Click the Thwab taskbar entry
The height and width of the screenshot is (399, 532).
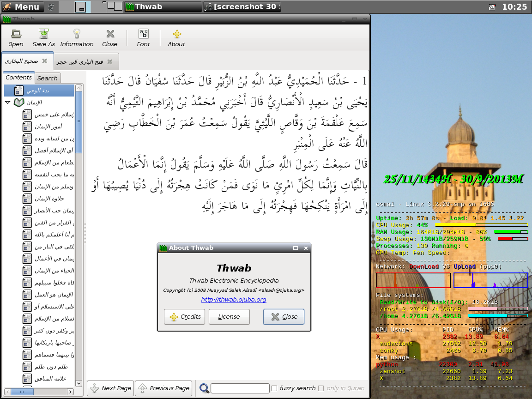pos(163,6)
